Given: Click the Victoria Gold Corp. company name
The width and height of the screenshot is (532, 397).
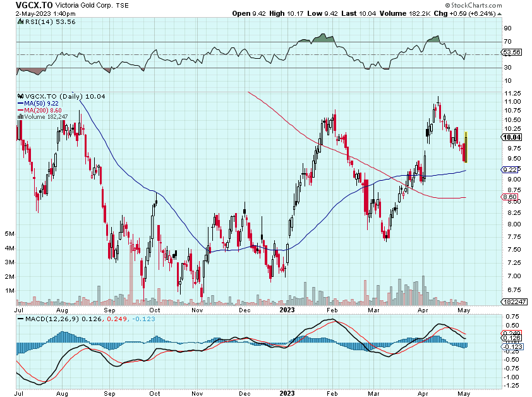Looking at the screenshot, I should click(x=84, y=6).
